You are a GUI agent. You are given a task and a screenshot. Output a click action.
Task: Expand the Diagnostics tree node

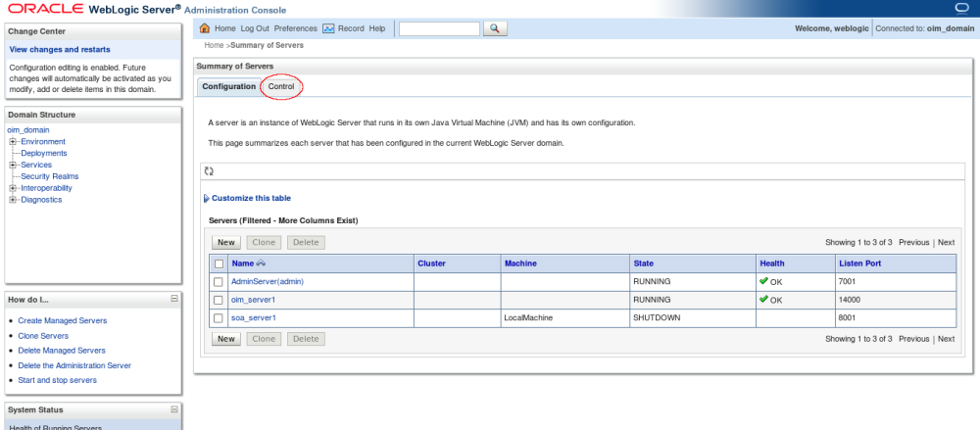pyautogui.click(x=12, y=200)
